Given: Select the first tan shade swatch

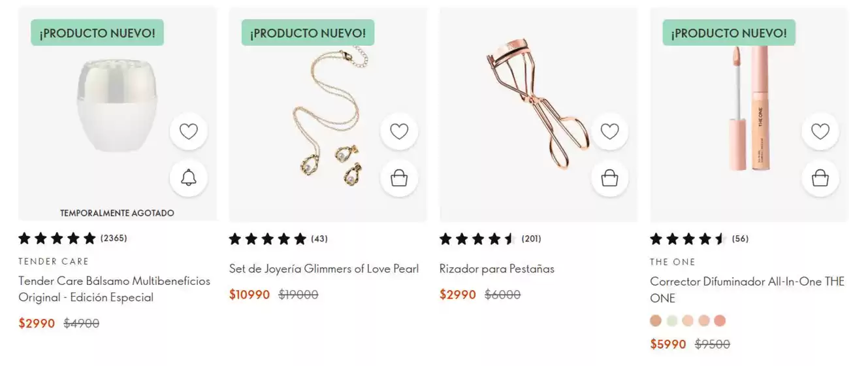Looking at the screenshot, I should (656, 321).
